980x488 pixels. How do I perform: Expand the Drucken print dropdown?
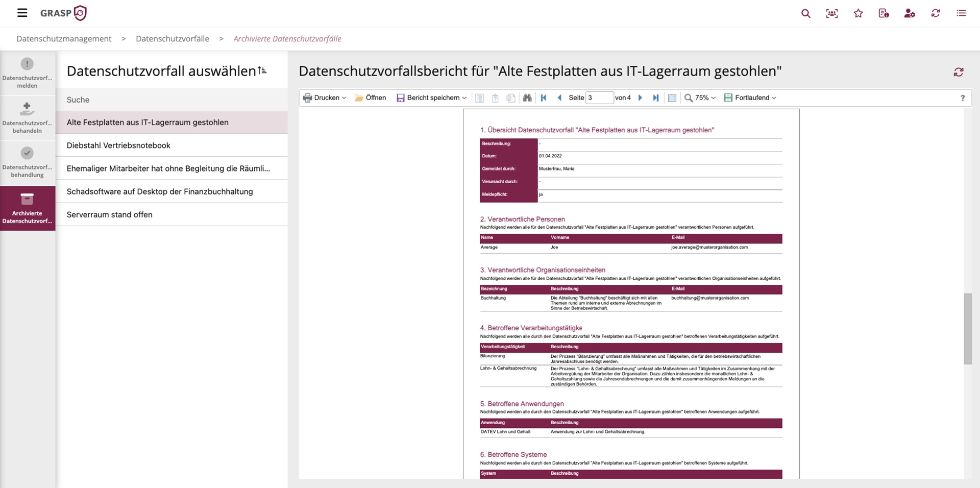click(325, 97)
